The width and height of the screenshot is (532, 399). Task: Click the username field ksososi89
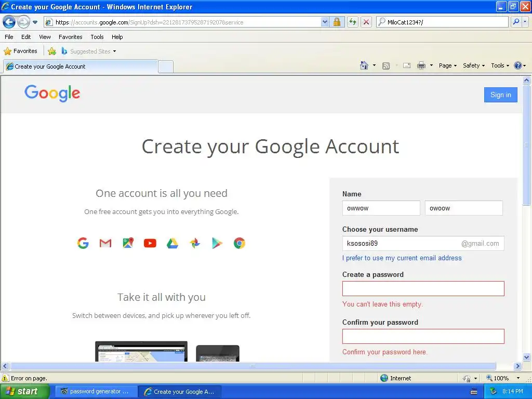[x=423, y=243]
